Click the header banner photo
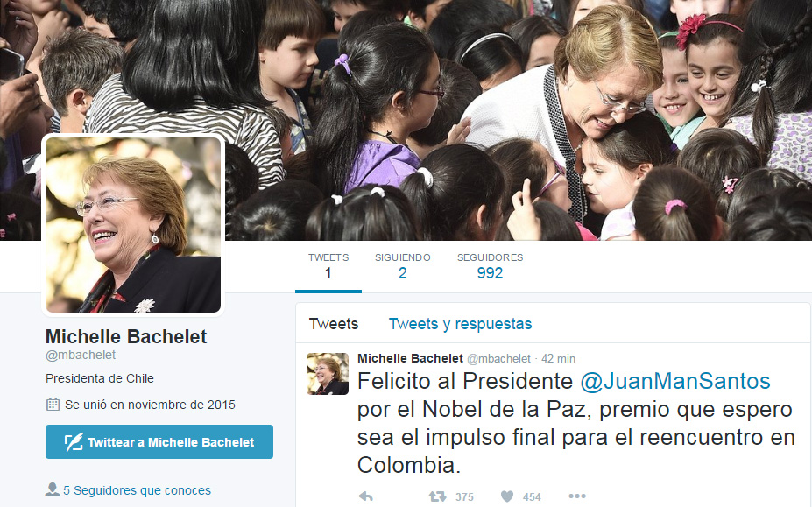 click(518, 119)
